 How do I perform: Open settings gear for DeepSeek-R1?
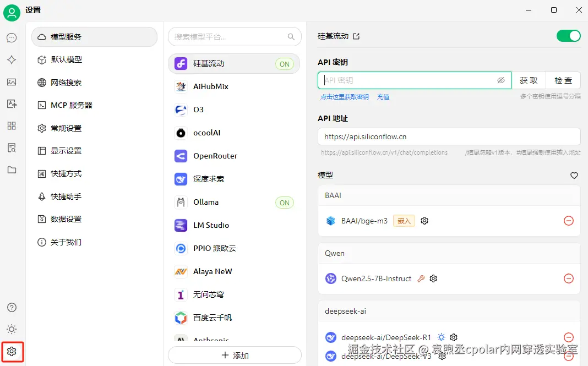[454, 337]
